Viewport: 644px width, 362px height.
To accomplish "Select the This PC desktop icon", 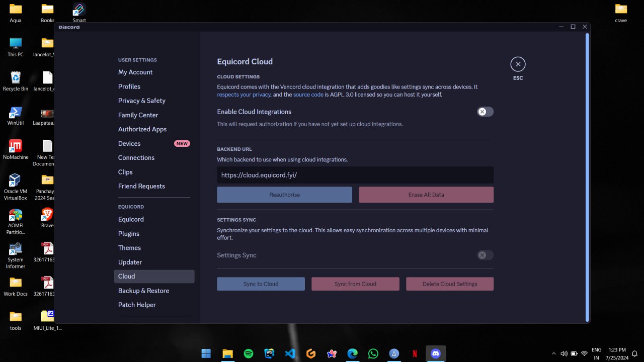I will pyautogui.click(x=16, y=47).
